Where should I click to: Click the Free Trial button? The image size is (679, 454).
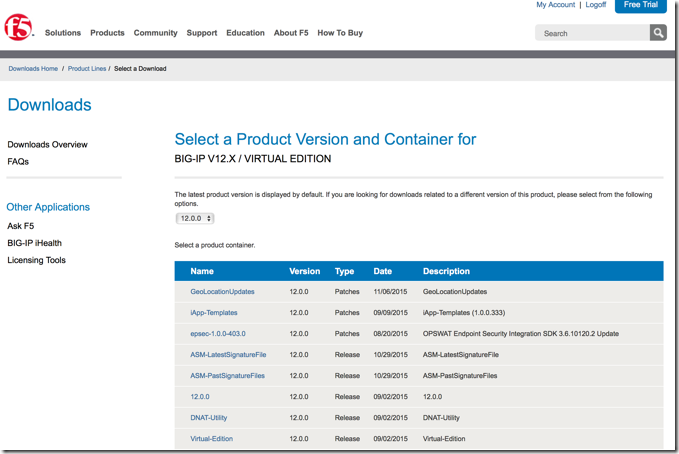click(640, 5)
